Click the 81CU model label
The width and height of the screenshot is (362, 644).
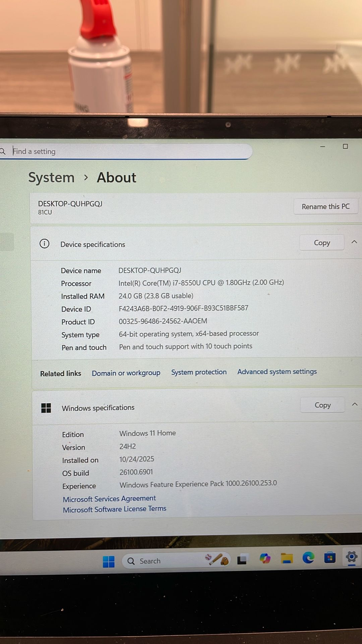click(45, 212)
